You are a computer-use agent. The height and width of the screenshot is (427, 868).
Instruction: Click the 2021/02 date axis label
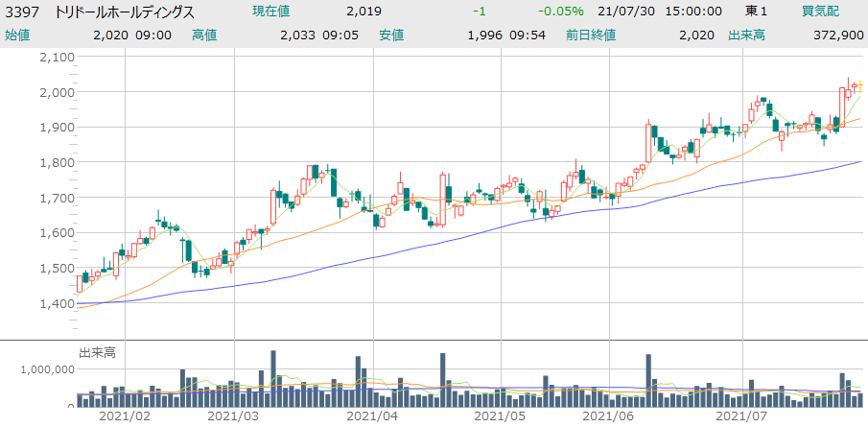(x=127, y=416)
